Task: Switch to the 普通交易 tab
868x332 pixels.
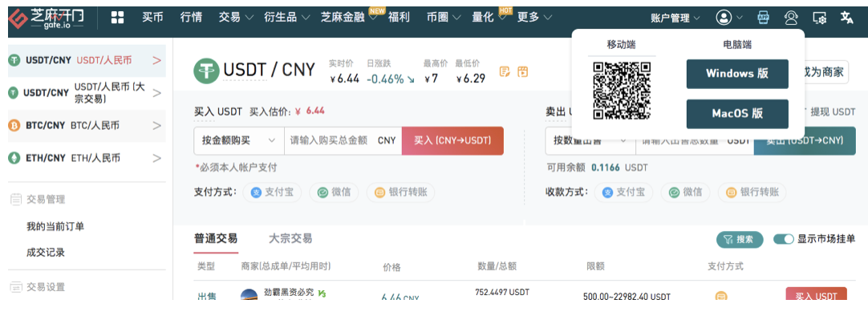Action: click(x=216, y=238)
